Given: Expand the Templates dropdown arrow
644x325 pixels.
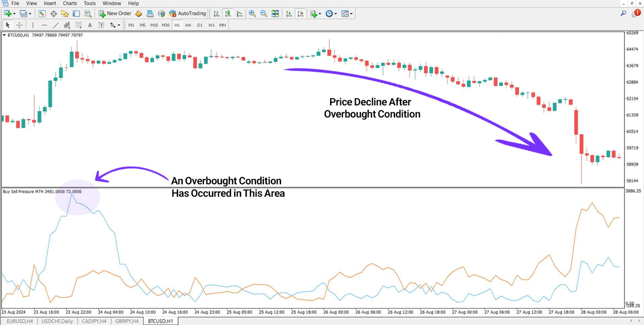Looking at the screenshot, I should pos(351,14).
